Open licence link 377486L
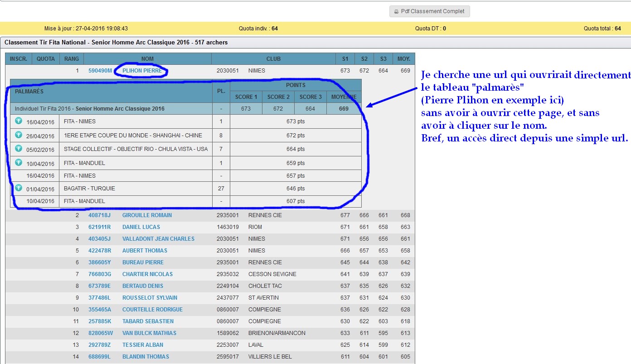 99,298
